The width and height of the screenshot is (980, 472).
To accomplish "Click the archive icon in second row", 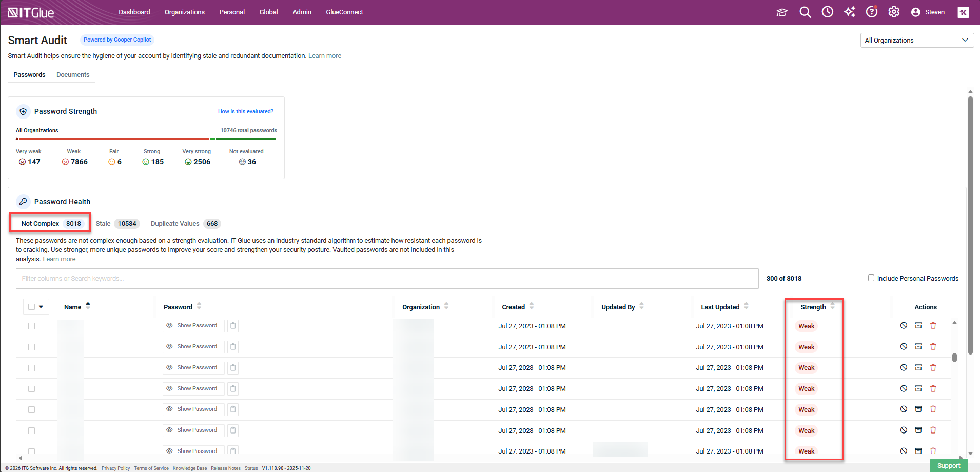I will 918,347.
